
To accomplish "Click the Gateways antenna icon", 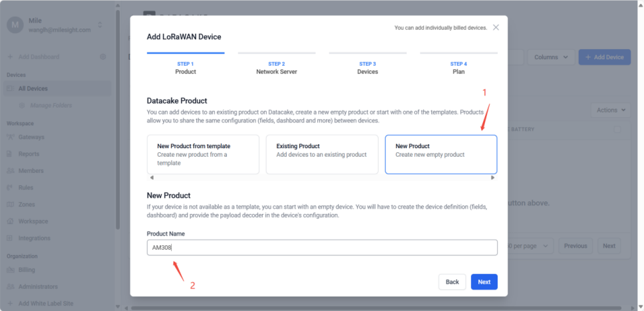I will [x=10, y=137].
